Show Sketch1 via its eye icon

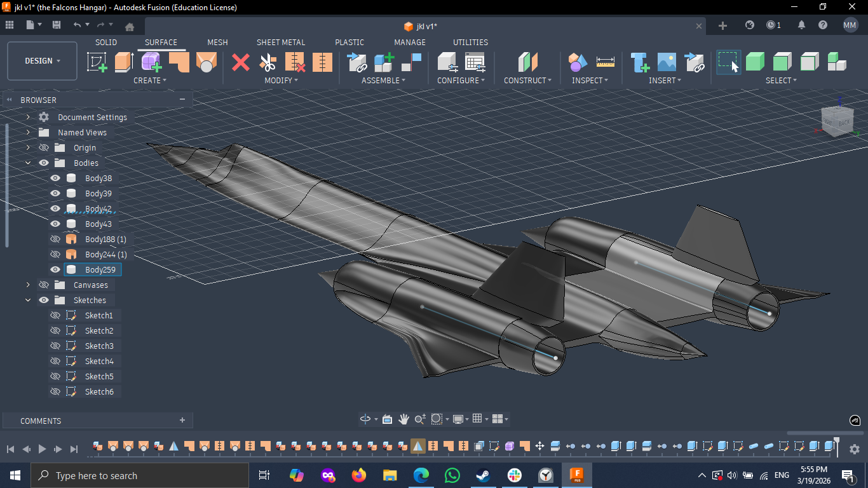pyautogui.click(x=55, y=315)
